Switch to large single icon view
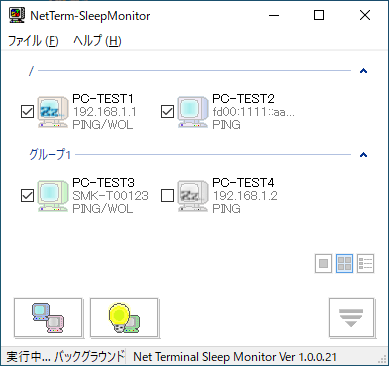 [323, 264]
